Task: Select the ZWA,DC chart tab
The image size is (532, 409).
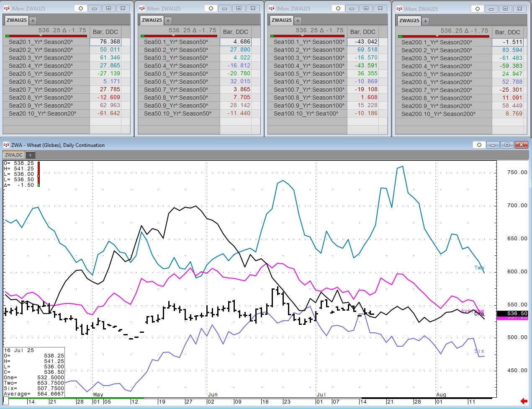Action: click(14, 155)
